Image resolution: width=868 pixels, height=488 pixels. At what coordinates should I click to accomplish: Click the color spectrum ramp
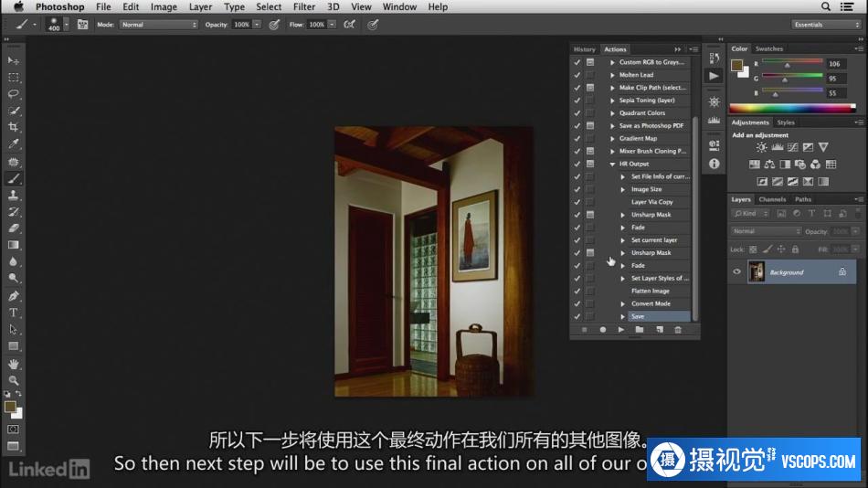(792, 109)
